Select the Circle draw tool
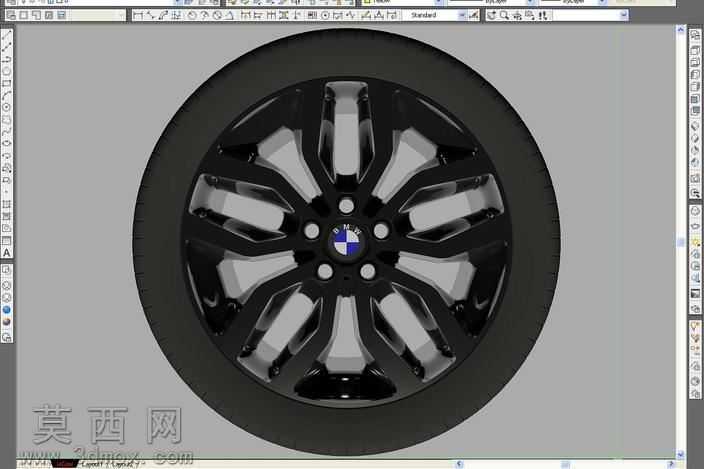Image resolution: width=704 pixels, height=469 pixels. tap(6, 107)
